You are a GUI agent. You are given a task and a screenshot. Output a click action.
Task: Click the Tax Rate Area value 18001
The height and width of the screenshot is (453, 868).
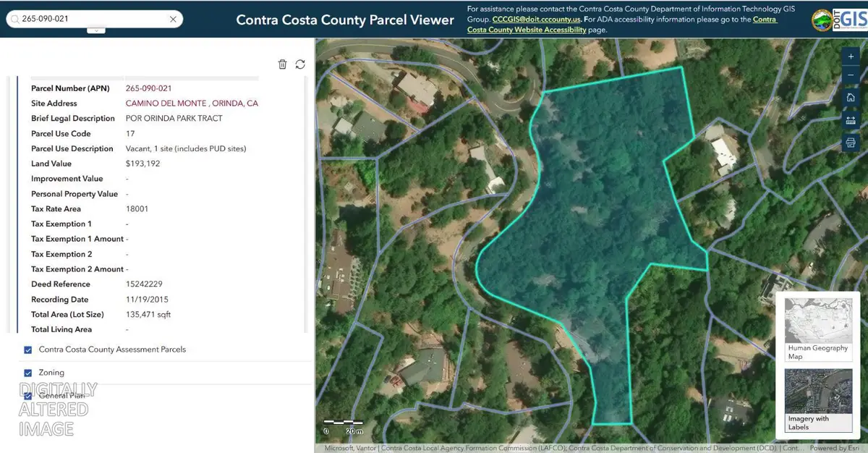[137, 208]
